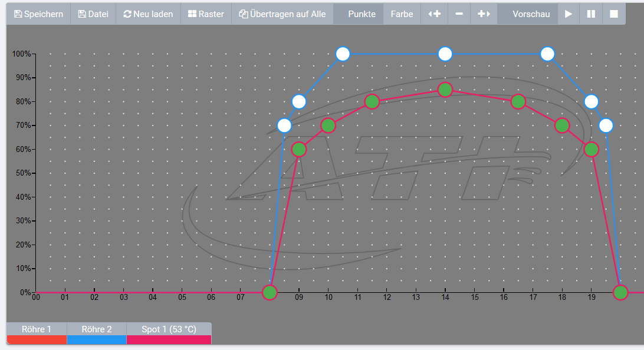Image resolution: width=644 pixels, height=350 pixels.
Task: Start the preview with the play button
Action: (569, 14)
